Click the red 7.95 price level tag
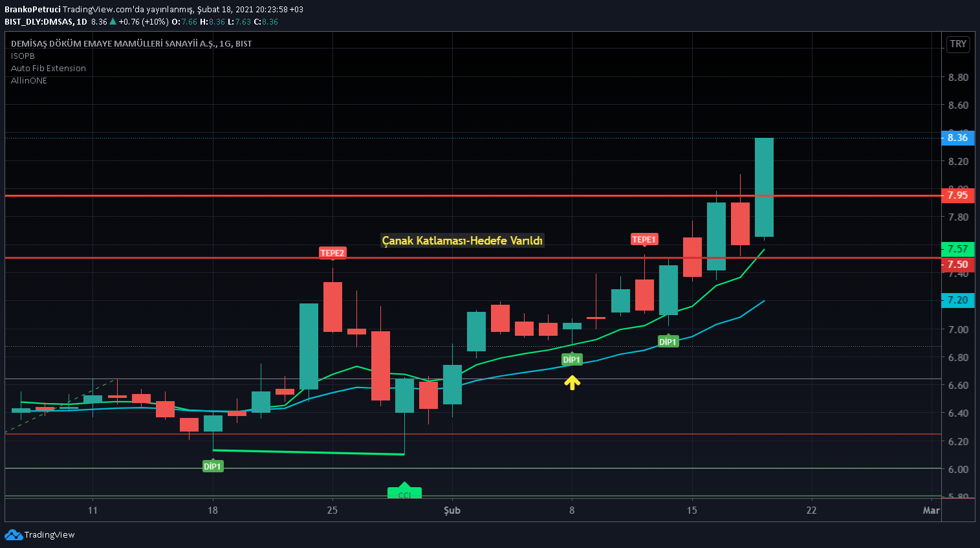This screenshot has height=548, width=980. click(x=957, y=195)
